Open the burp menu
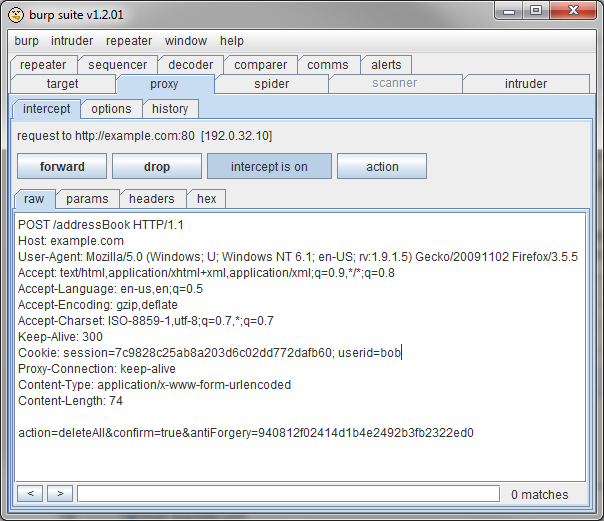 tap(28, 41)
